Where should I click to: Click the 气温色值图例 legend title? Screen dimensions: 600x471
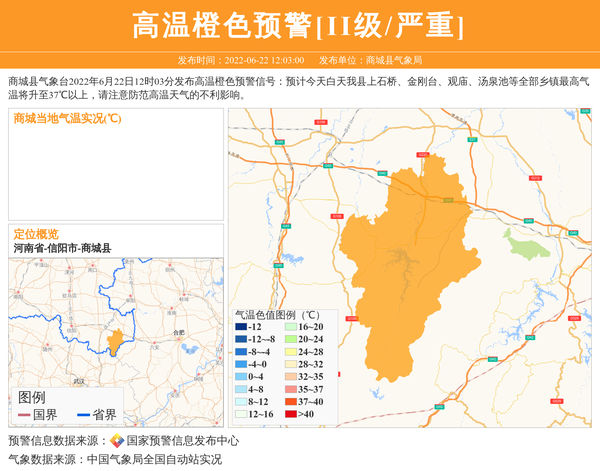pos(276,313)
